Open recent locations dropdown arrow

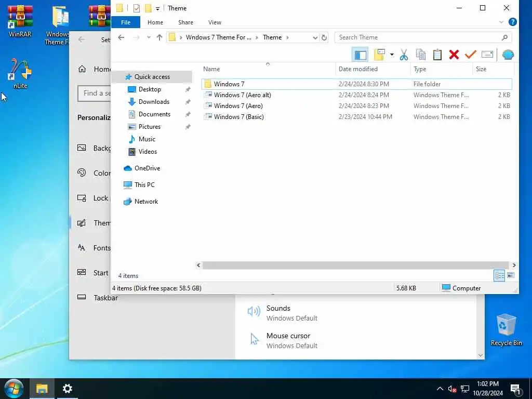(149, 37)
